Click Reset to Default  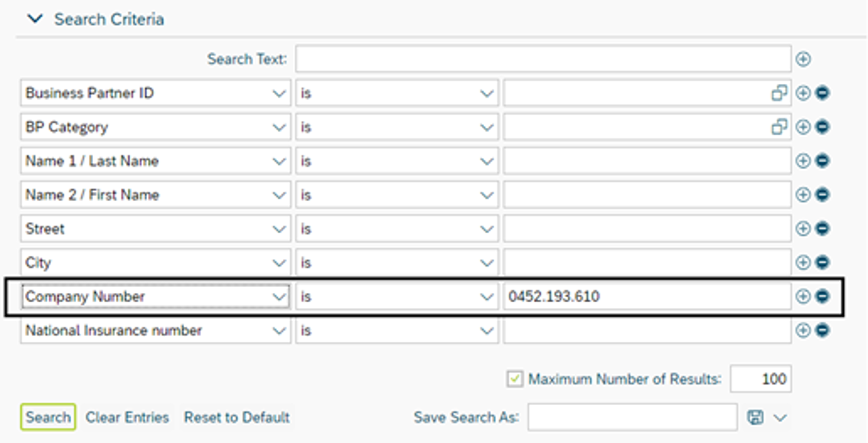tap(237, 417)
